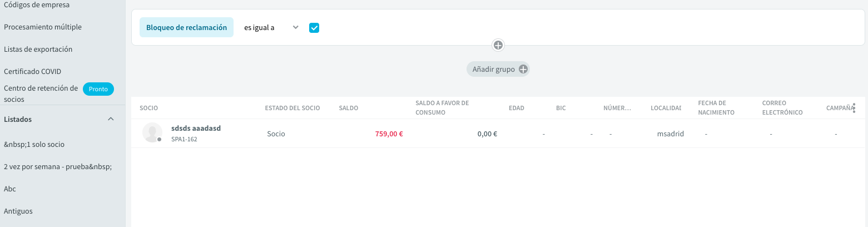Viewport: 868px width, 227px height.
Task: Click the plus icon below the filter box
Action: tap(498, 45)
